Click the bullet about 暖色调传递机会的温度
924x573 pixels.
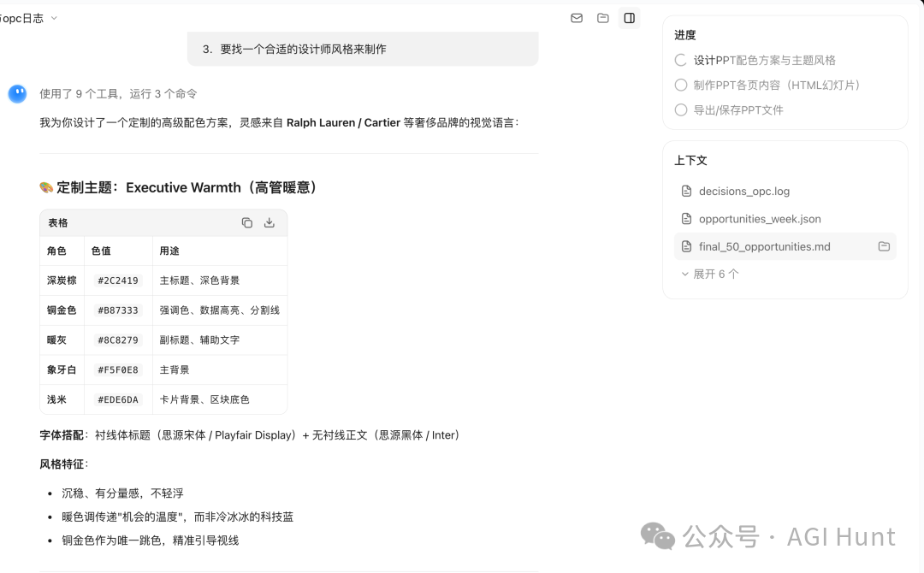[x=177, y=517]
